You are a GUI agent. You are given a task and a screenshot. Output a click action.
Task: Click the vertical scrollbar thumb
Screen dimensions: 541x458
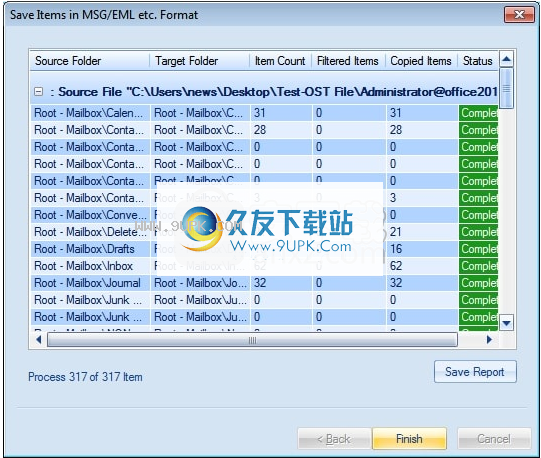506,88
